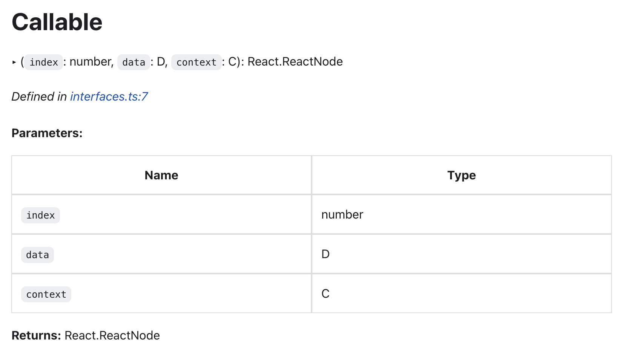Click the context parameter in the table
This screenshot has height=364, width=630.
click(x=46, y=294)
